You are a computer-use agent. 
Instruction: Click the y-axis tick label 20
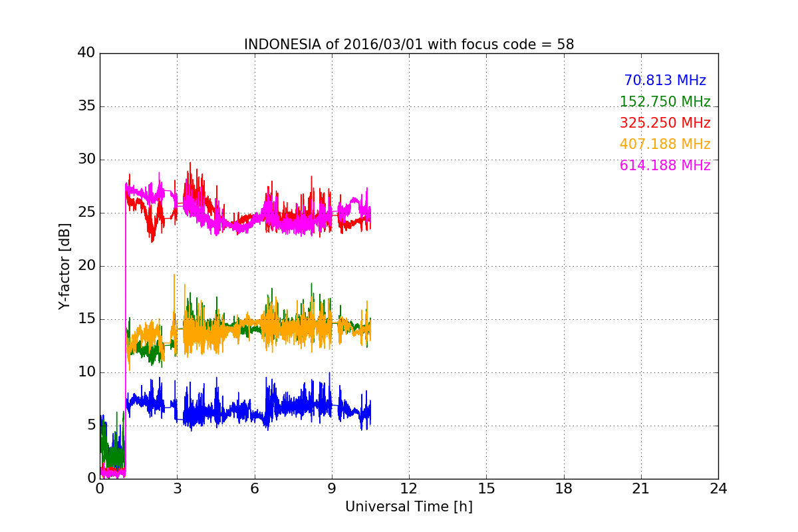click(x=86, y=266)
